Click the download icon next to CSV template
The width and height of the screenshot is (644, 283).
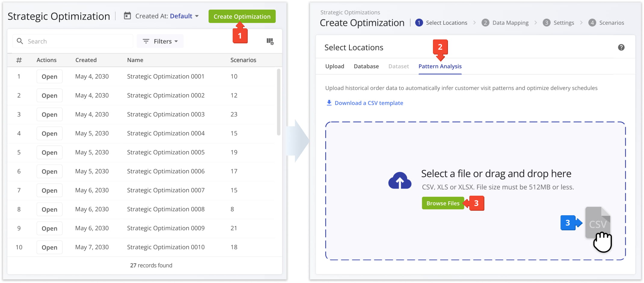329,103
